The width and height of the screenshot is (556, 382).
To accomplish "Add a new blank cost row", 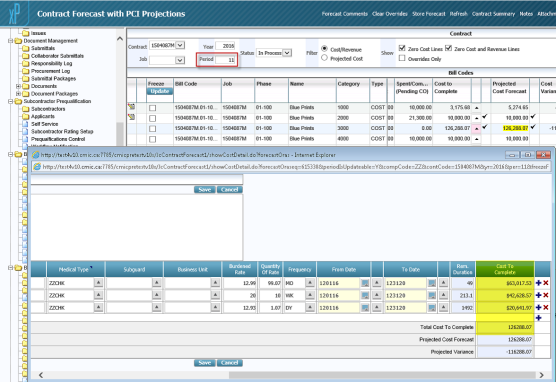I will (538, 317).
